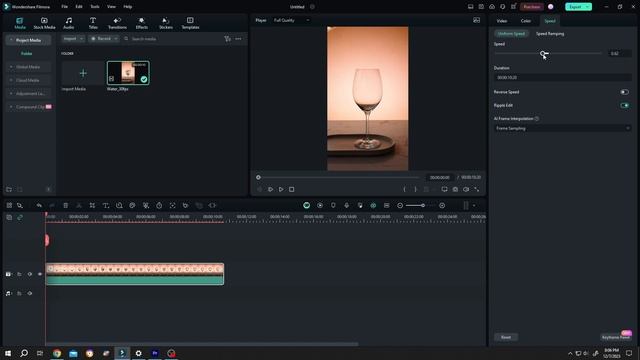Open the File menu
The height and width of the screenshot is (360, 640).
pos(64,7)
